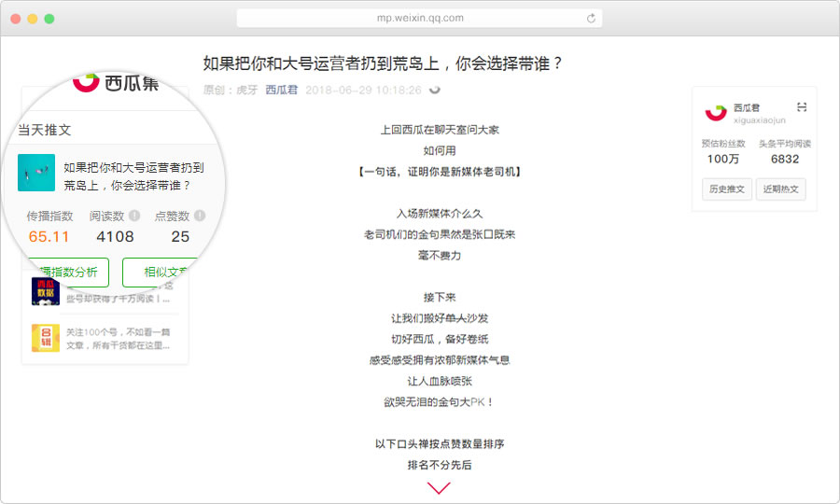Image resolution: width=840 pixels, height=504 pixels.
Task: Click the info icon beside 点赞数
Action: pos(200,216)
